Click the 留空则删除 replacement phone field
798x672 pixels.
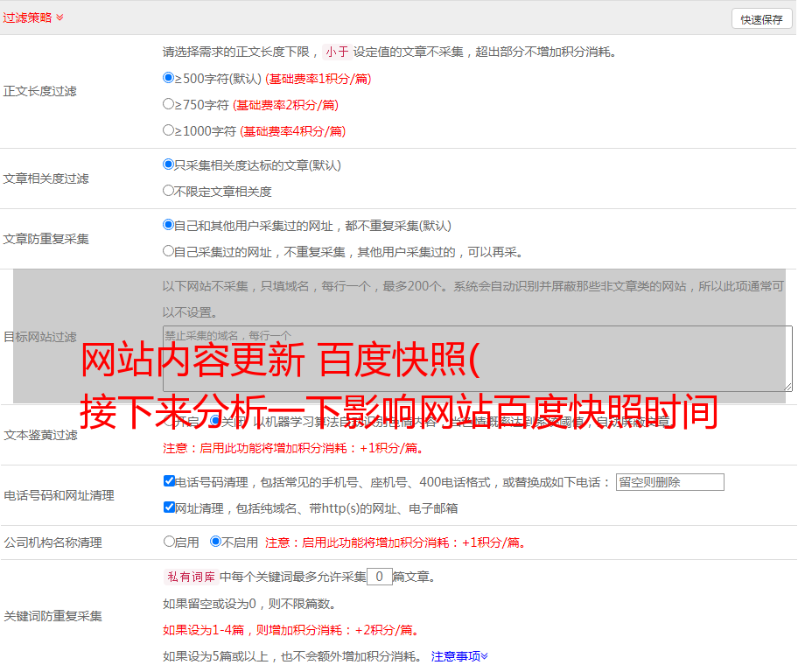point(669,482)
